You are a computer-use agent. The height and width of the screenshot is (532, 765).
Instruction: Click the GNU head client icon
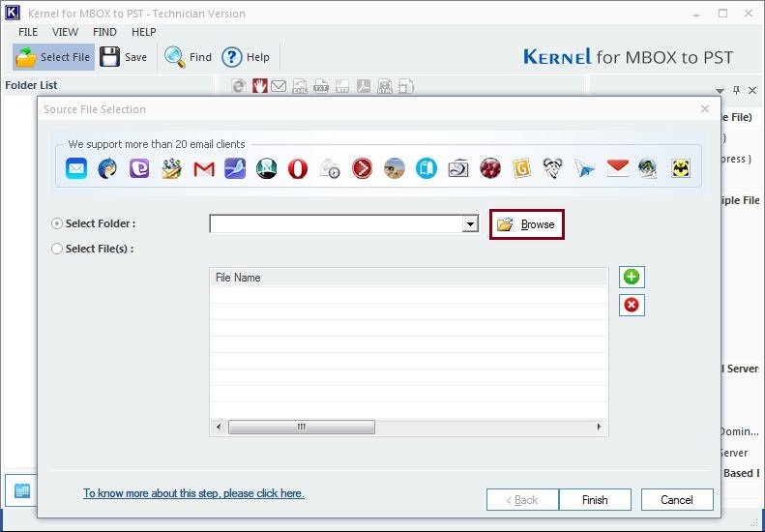[x=553, y=169]
